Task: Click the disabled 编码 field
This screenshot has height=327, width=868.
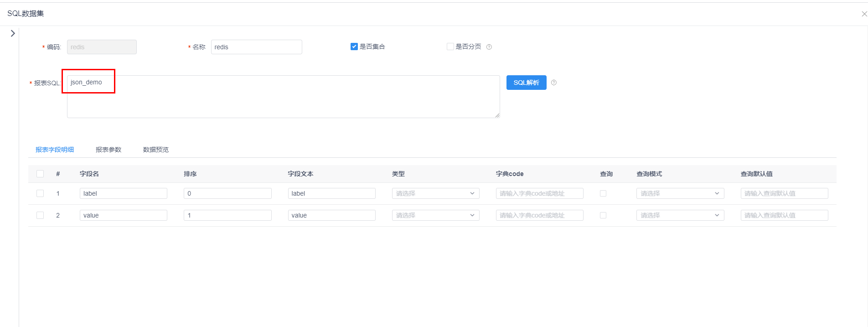Action: (102, 47)
